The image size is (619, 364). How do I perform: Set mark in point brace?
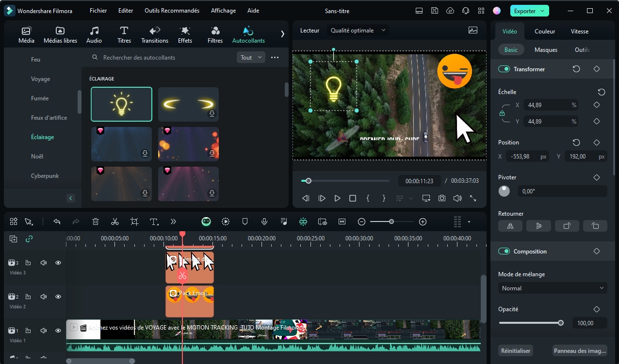(x=368, y=198)
